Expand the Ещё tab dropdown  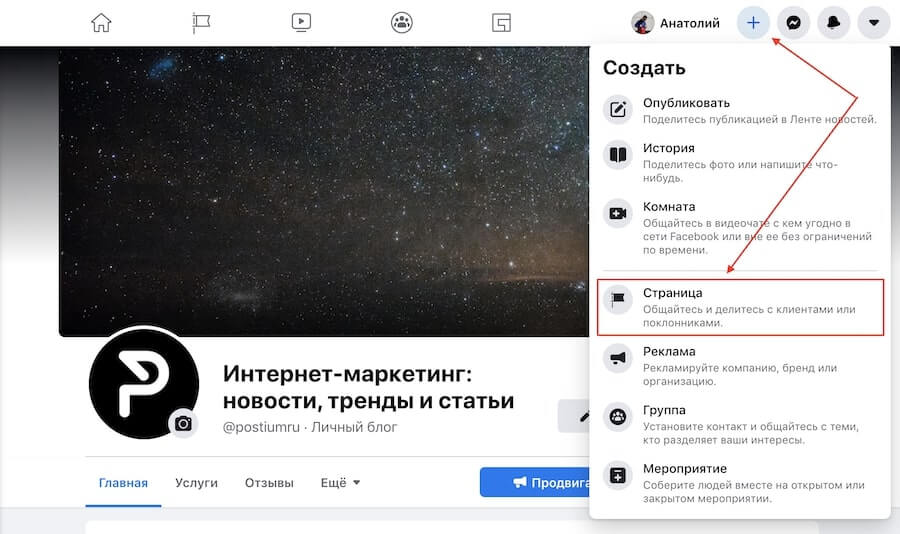[x=340, y=483]
